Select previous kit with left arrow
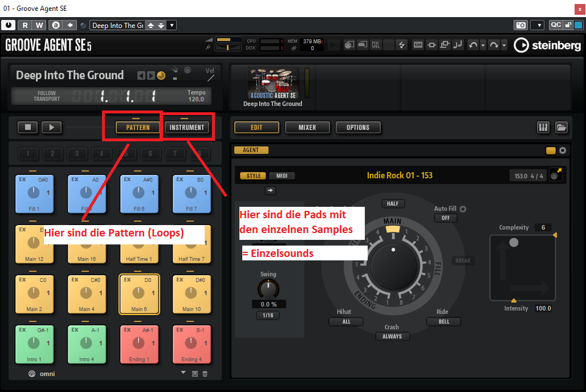The width and height of the screenshot is (586, 392). (141, 75)
